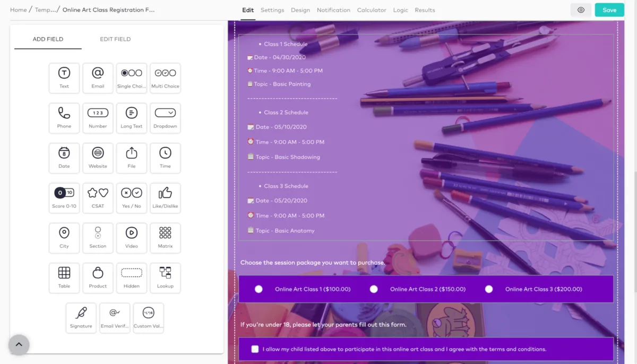The image size is (637, 364).
Task: Add a Section field
Action: [x=98, y=238]
